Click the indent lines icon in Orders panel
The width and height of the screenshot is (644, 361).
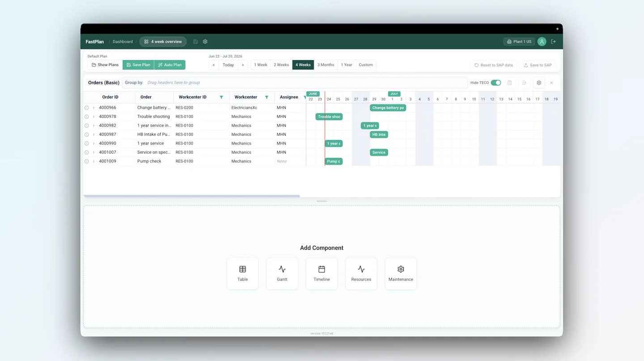524,83
